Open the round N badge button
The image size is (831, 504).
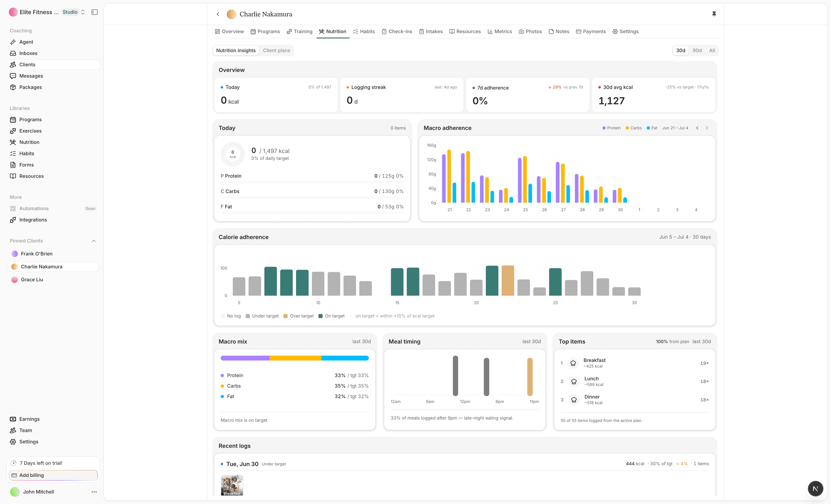coord(815,488)
